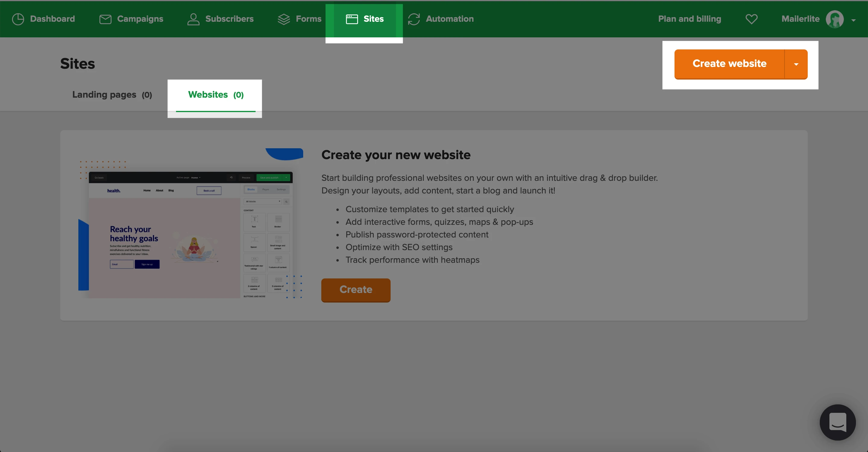
Task: Click the Mailerlite profile avatar
Action: pyautogui.click(x=835, y=19)
